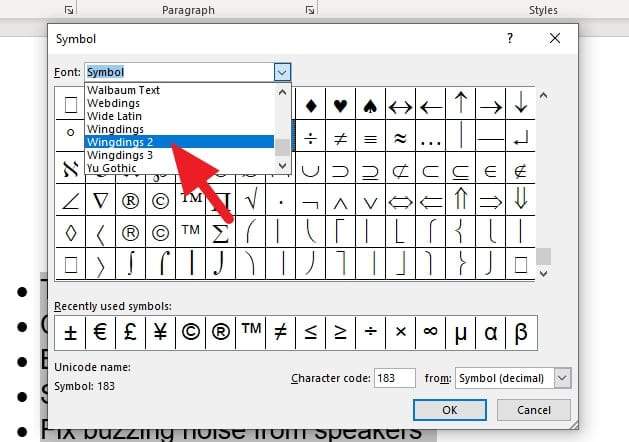Select the nabla (∇) symbol

[x=101, y=200]
